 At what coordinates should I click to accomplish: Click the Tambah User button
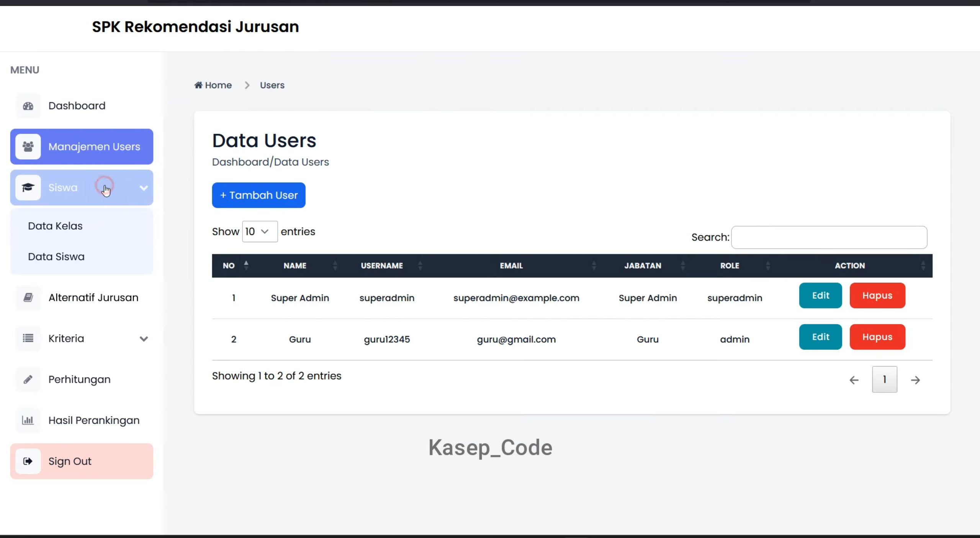point(259,195)
